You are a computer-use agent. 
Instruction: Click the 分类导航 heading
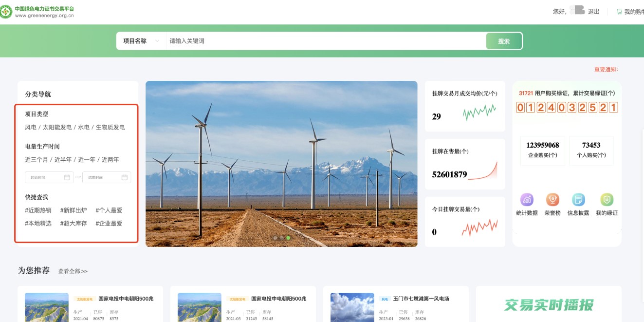pyautogui.click(x=38, y=95)
